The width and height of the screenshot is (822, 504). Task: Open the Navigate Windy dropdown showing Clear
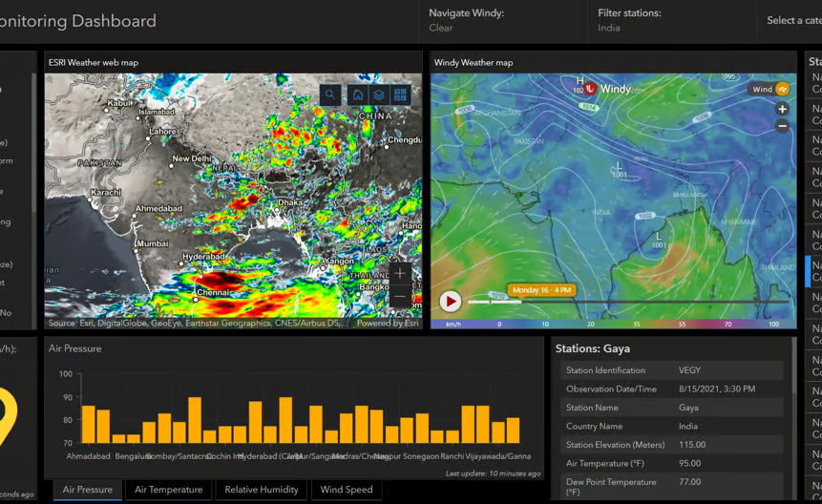(x=503, y=21)
